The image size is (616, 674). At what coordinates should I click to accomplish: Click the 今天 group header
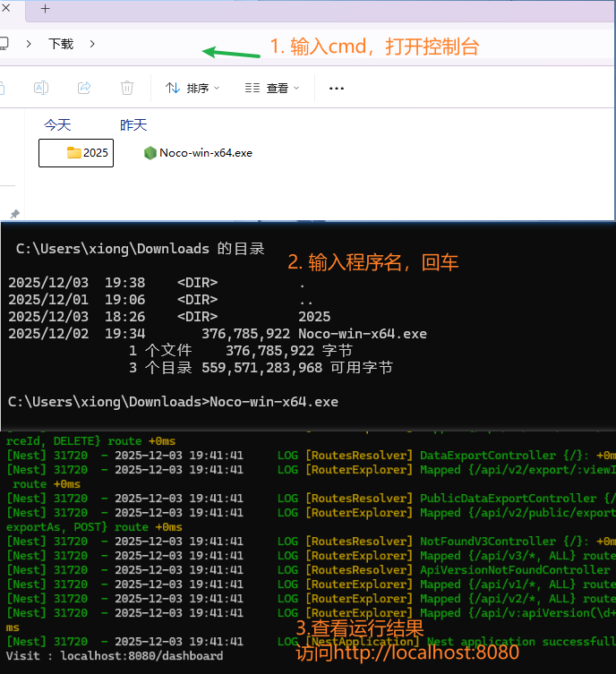(x=57, y=124)
